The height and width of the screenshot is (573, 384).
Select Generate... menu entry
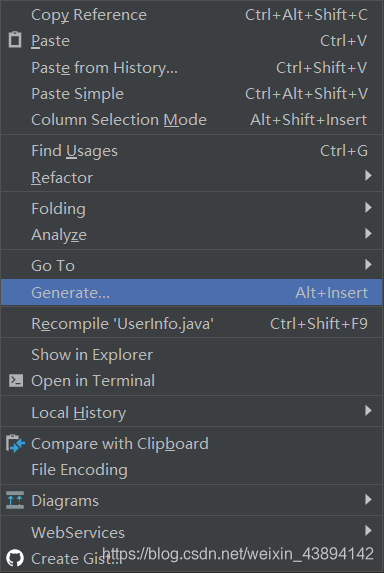(191, 292)
